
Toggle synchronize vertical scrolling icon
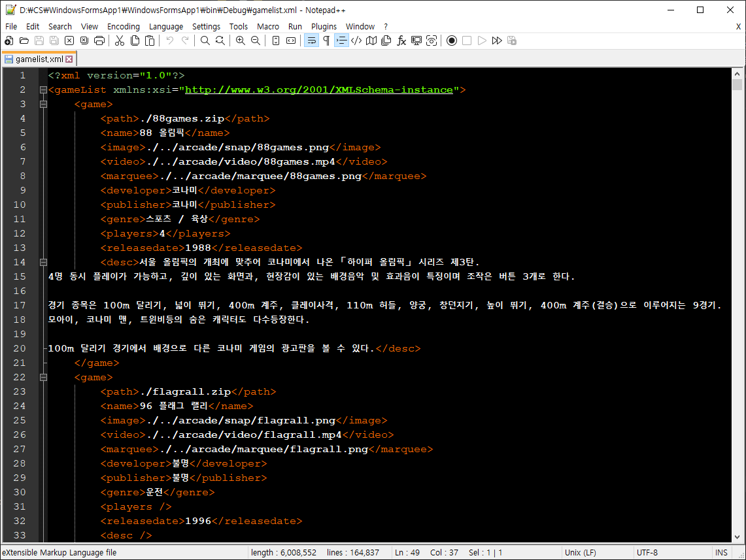point(276,41)
